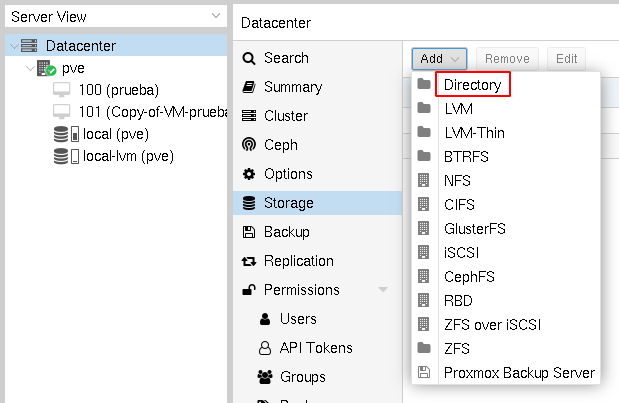Open the Options panel
The width and height of the screenshot is (619, 403).
click(x=317, y=174)
